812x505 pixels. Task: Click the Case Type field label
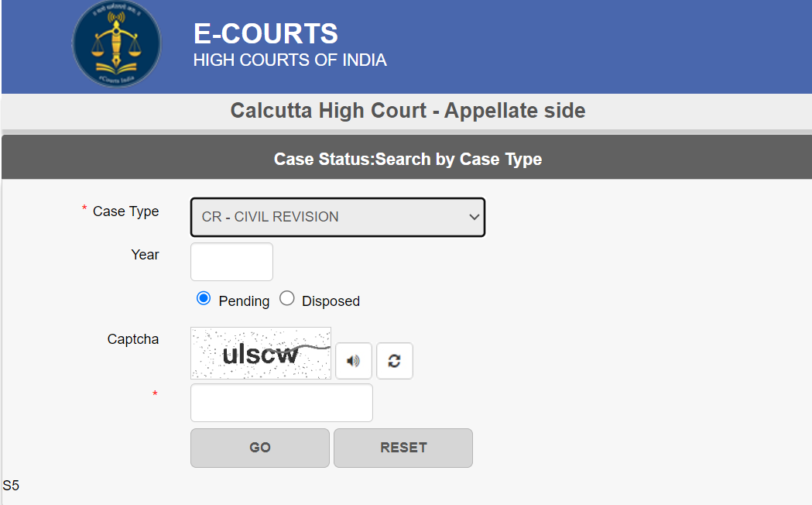[x=126, y=211]
